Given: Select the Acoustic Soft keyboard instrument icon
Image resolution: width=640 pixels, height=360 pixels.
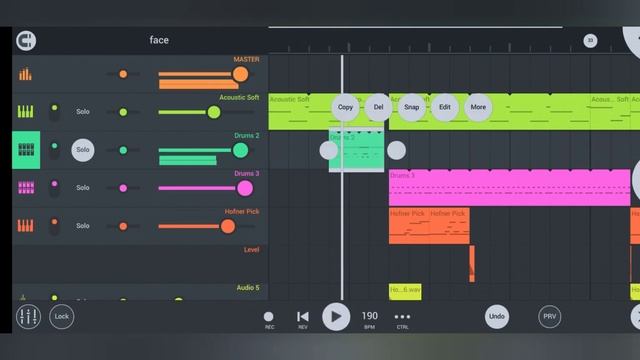Looking at the screenshot, I should point(25,111).
